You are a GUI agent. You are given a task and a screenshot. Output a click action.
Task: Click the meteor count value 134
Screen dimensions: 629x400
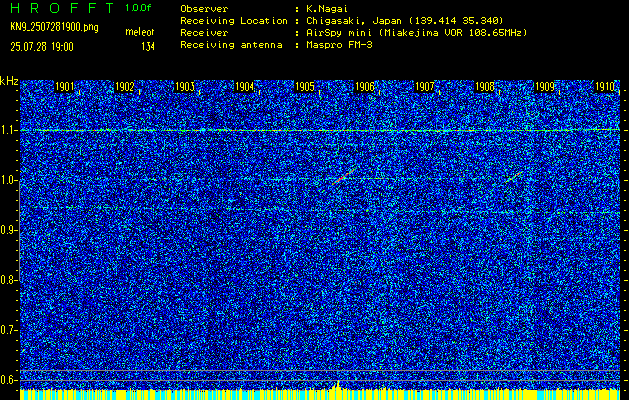point(148,47)
